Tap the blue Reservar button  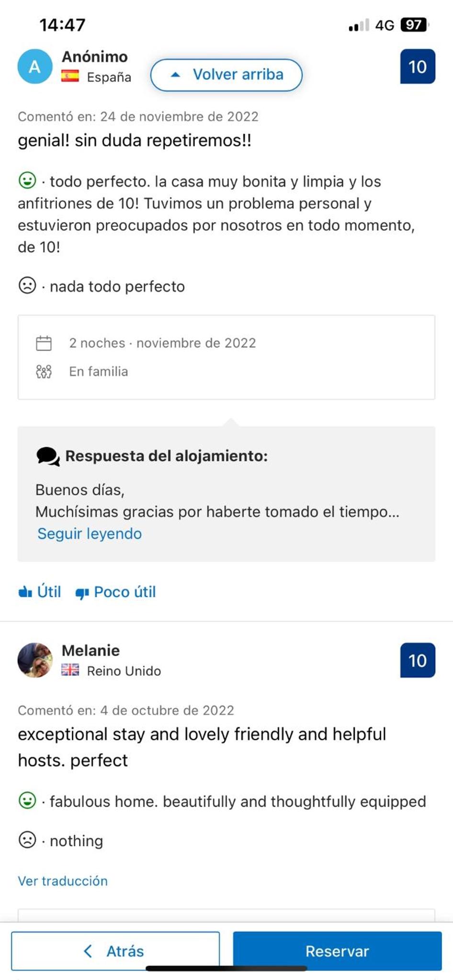coord(338,951)
